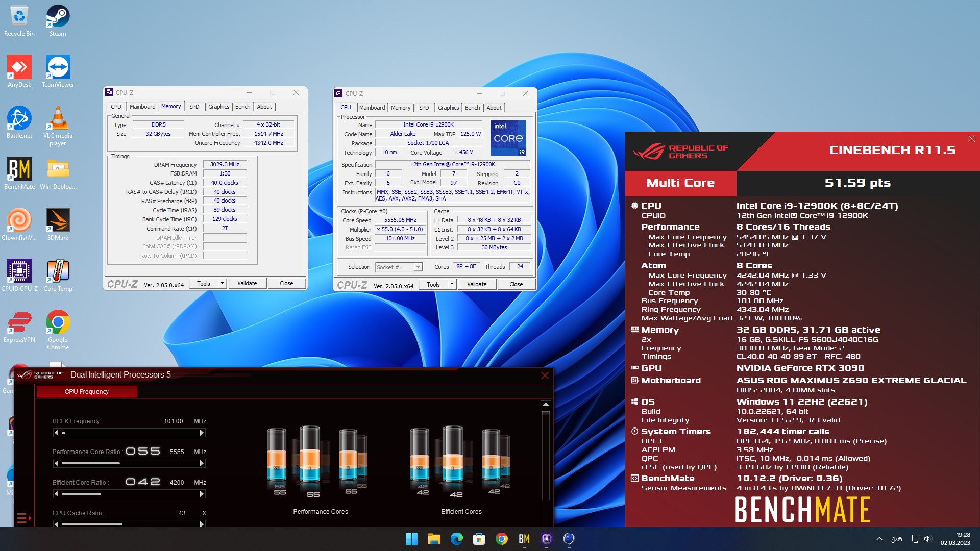
Task: Expand Tools dropdown arrow in left CPU-Z
Action: [x=222, y=283]
